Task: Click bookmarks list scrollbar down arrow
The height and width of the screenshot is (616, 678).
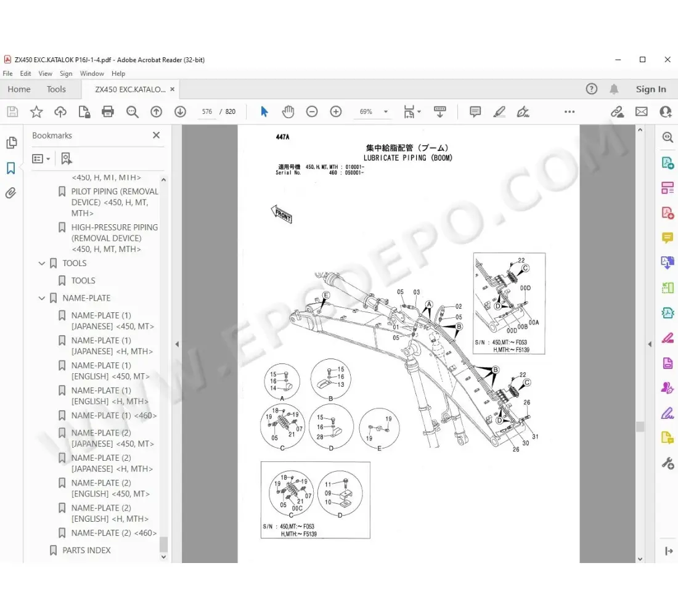Action: click(x=163, y=557)
